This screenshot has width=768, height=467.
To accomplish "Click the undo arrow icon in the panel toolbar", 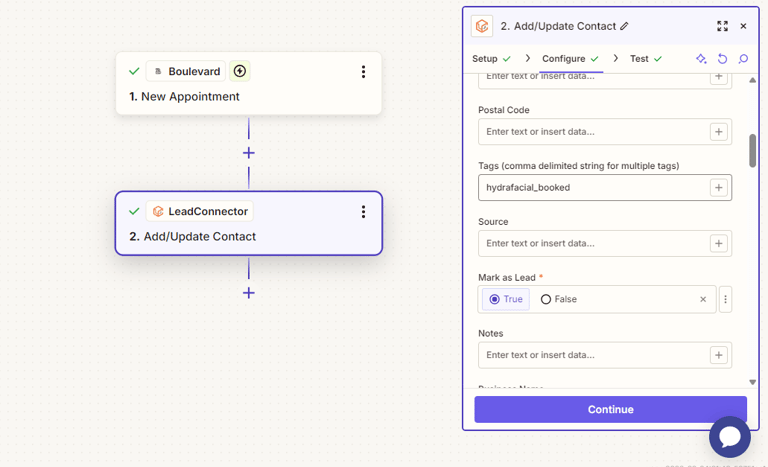I will pos(722,59).
